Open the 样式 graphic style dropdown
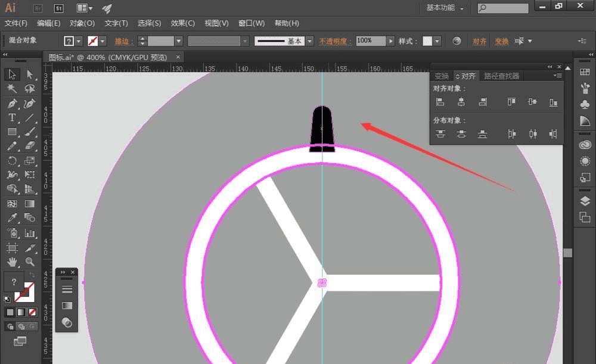The image size is (596, 364). [x=437, y=41]
